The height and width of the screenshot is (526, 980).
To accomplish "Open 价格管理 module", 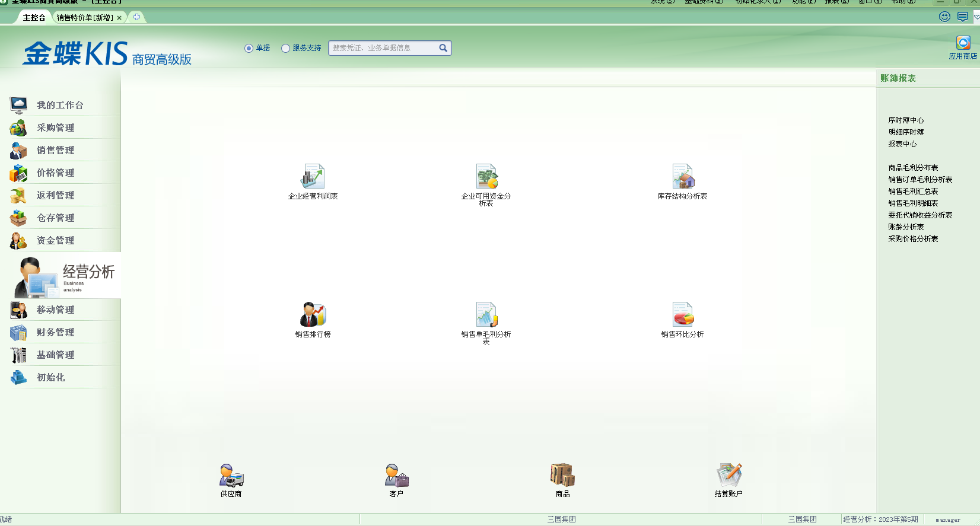I will (x=61, y=173).
